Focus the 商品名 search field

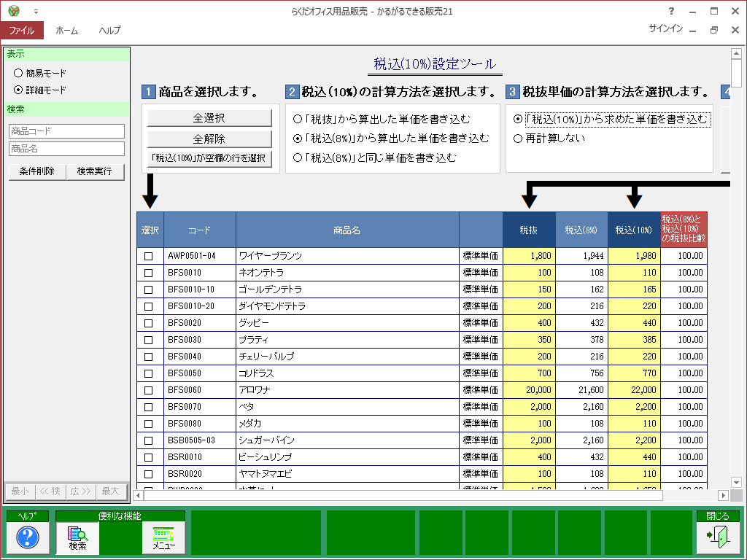pos(66,149)
